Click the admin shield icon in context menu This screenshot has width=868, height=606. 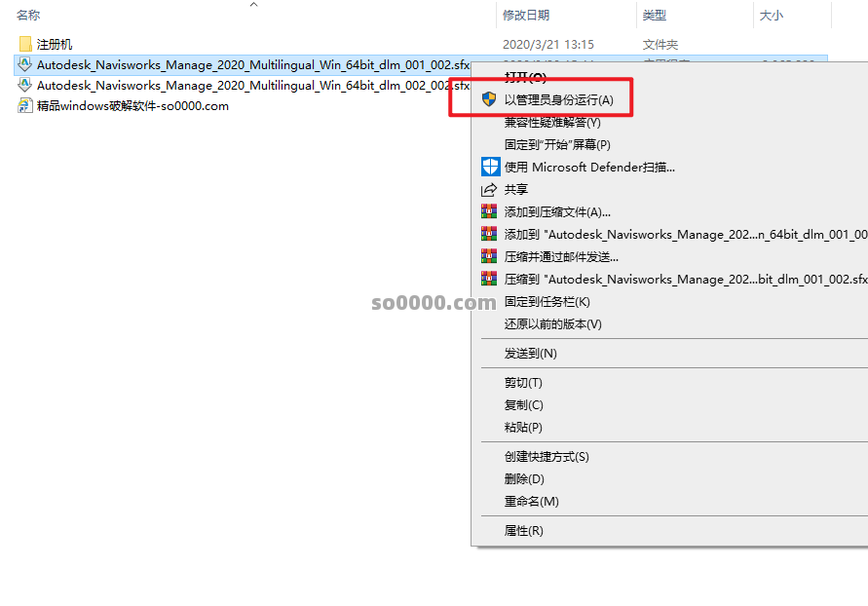489,99
